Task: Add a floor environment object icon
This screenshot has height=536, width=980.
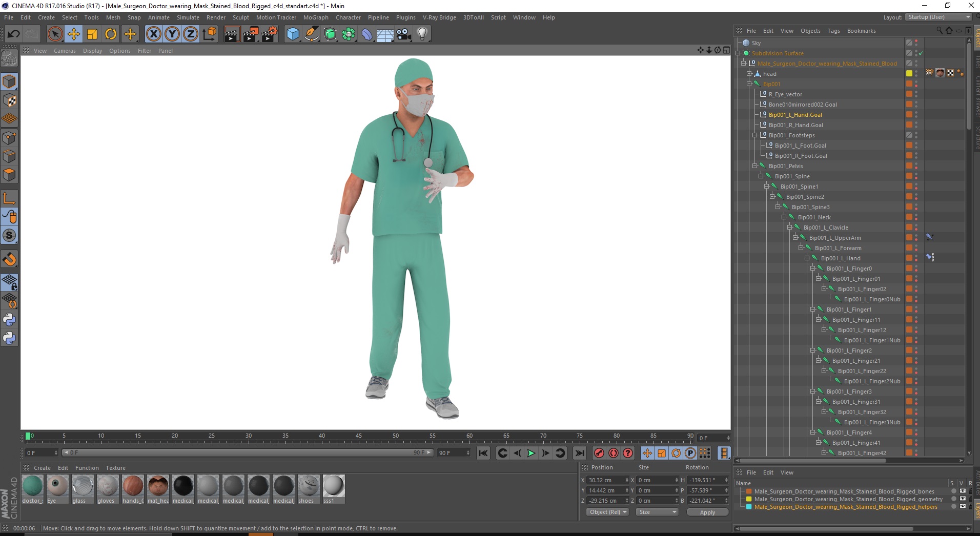Action: (385, 34)
